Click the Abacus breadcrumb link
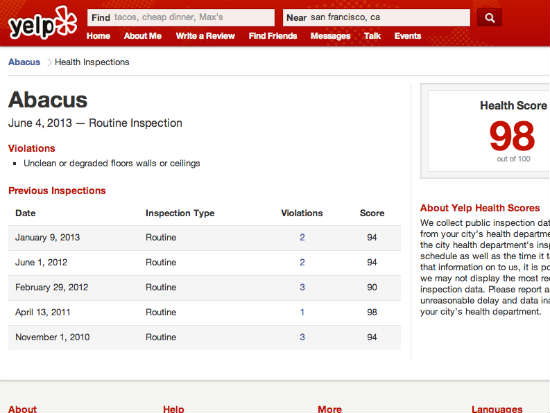Viewport: 550px width, 413px height. tap(24, 62)
